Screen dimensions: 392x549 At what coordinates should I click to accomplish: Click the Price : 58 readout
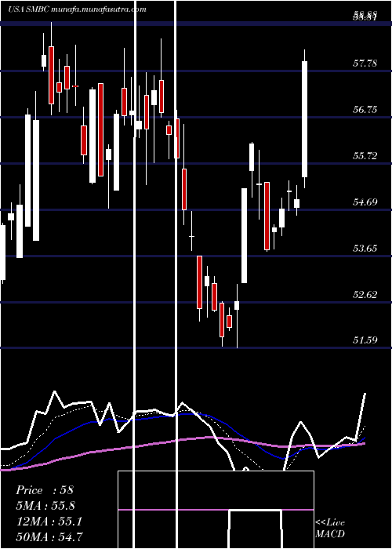coord(45,490)
